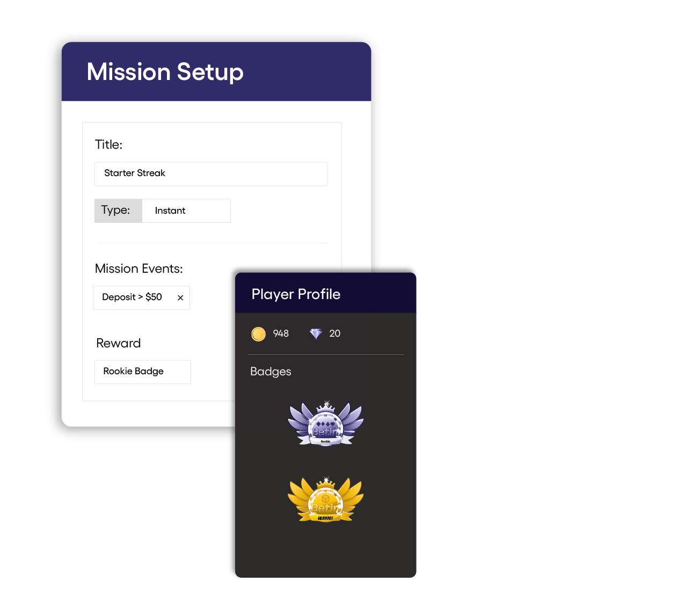This screenshot has width=700, height=611.
Task: Click the Starter Streak title field
Action: coord(211,174)
